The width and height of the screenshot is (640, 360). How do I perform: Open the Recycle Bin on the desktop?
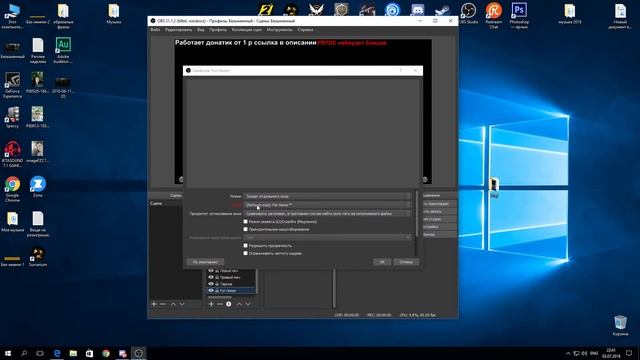(x=620, y=325)
